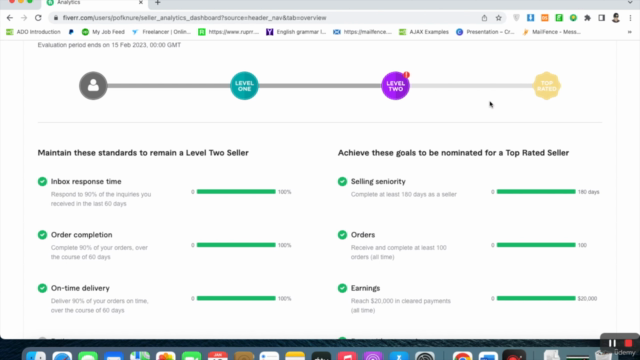
Task: Open the Extensions puzzle-piece menu
Action: tap(587, 18)
